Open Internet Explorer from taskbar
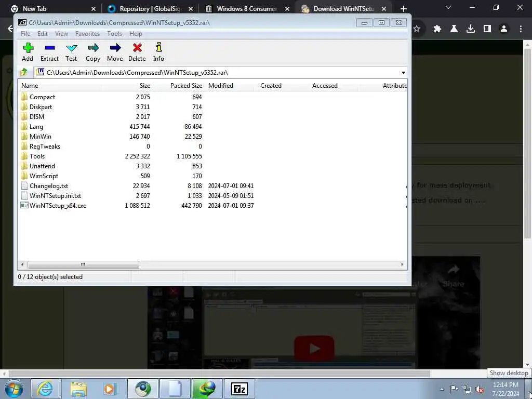 point(45,389)
